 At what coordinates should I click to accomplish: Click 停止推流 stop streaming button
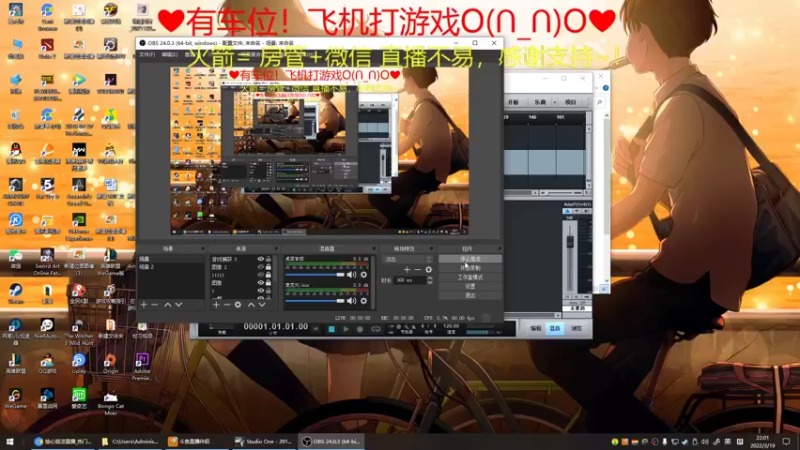point(470,259)
